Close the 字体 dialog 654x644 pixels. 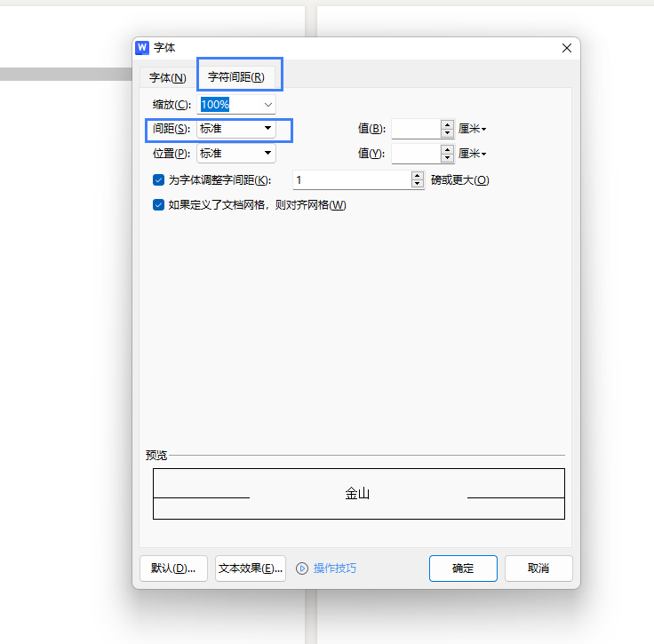[566, 48]
